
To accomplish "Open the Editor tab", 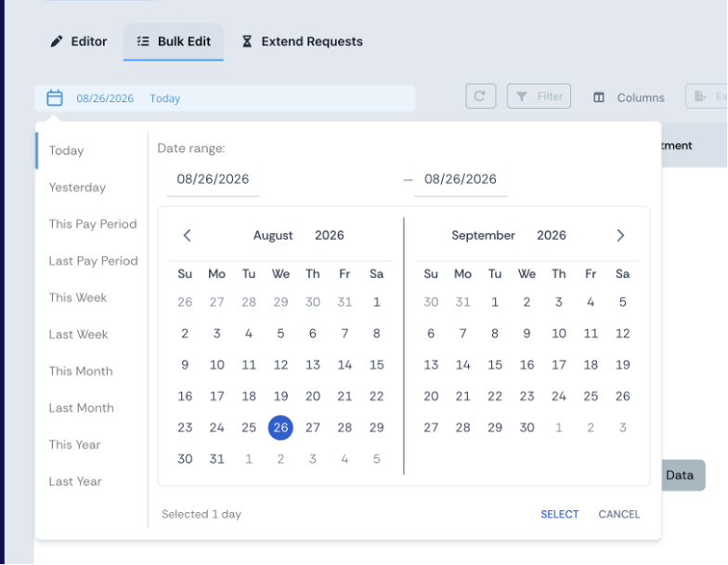I will tap(78, 41).
